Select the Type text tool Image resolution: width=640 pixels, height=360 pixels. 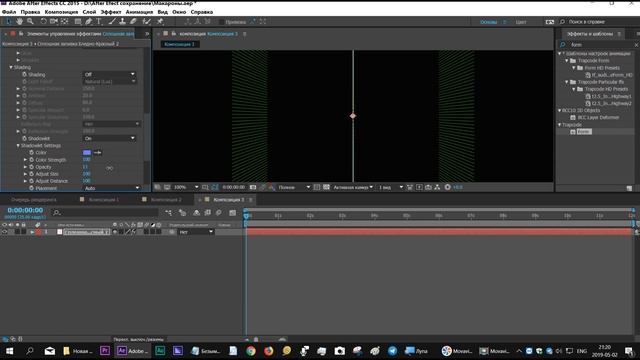pyautogui.click(x=99, y=22)
